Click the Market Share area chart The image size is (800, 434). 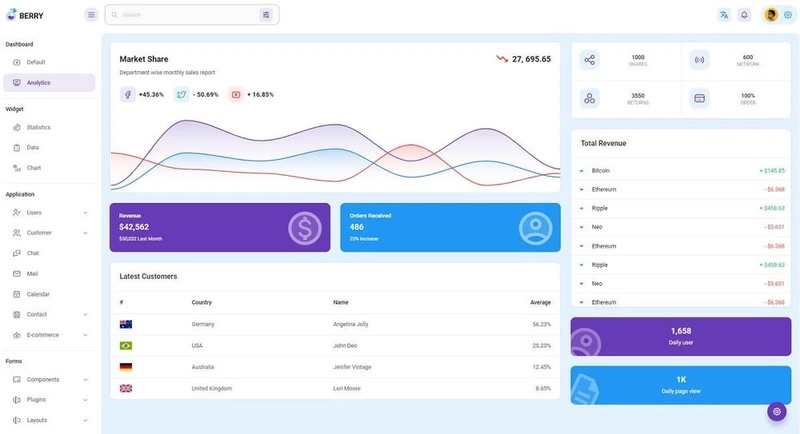[335, 153]
